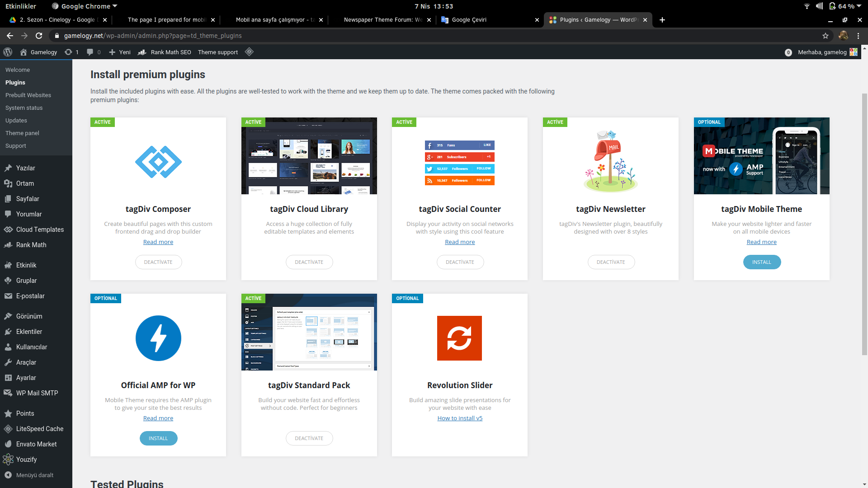Screen dimensions: 868x488
Task: Open Envato Market leaf icon in sidebar
Action: tap(8, 444)
